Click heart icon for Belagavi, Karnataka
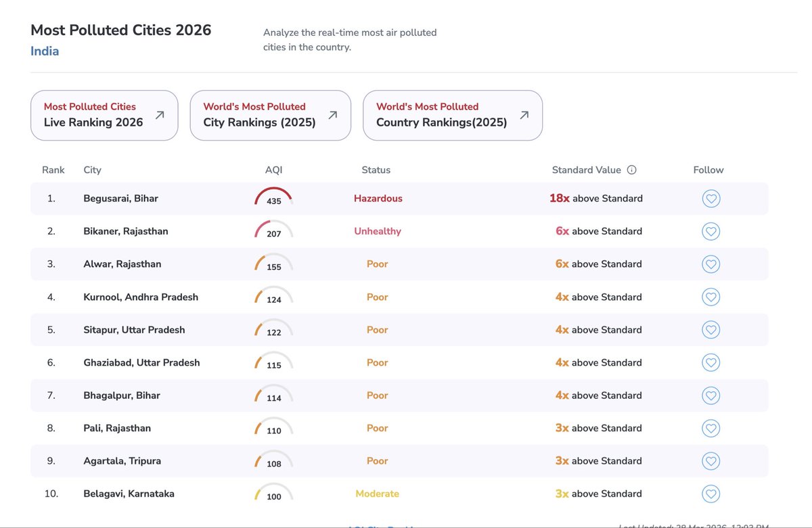 (710, 494)
